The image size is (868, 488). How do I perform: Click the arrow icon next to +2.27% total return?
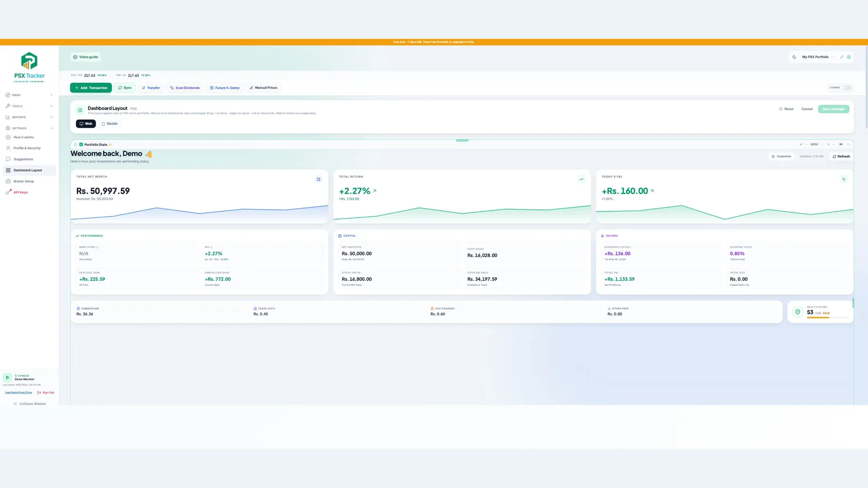coord(374,191)
